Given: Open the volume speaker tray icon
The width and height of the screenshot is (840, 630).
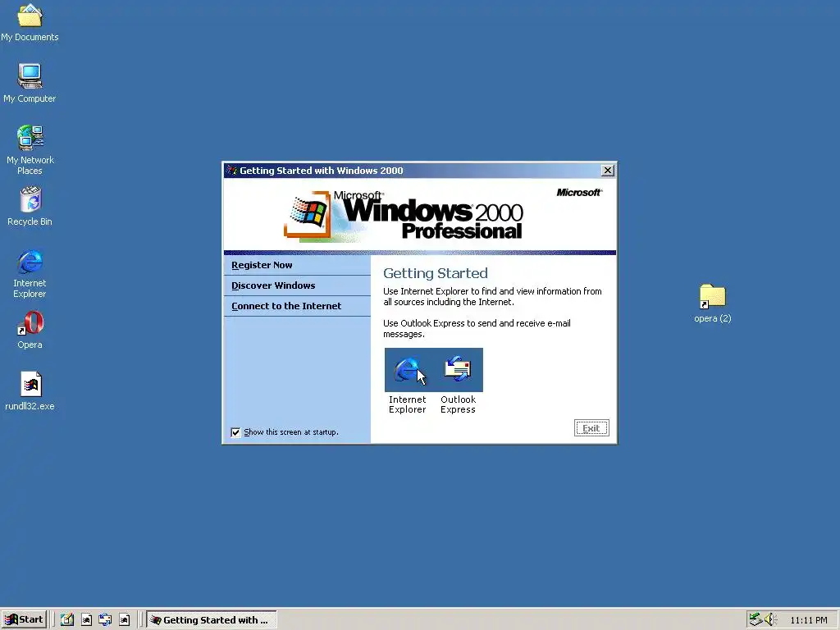Looking at the screenshot, I should coord(770,619).
